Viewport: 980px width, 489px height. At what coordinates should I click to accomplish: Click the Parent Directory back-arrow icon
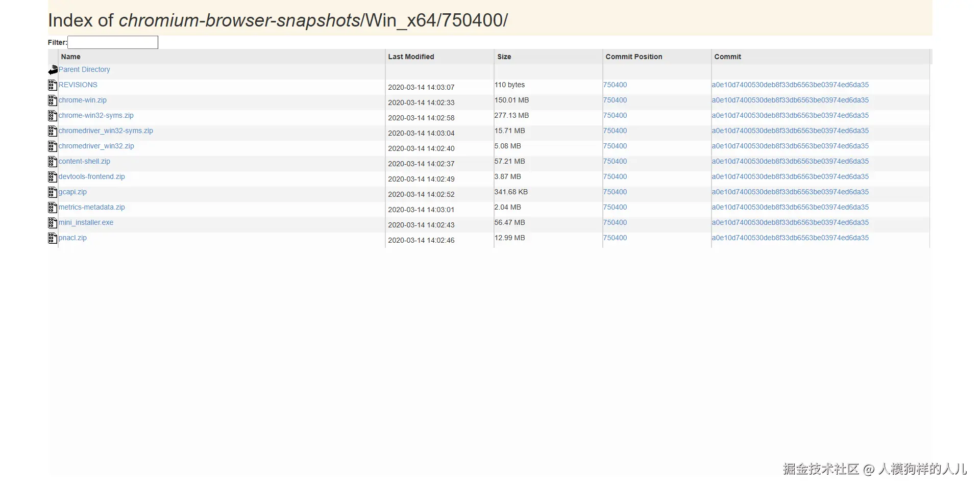pyautogui.click(x=53, y=70)
